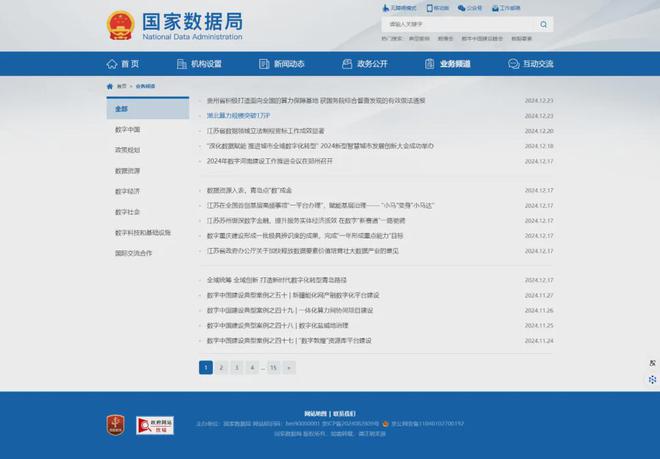Viewport: 660px width, 459px height.
Task: Select 数字中国 sidebar category
Action: point(128,130)
